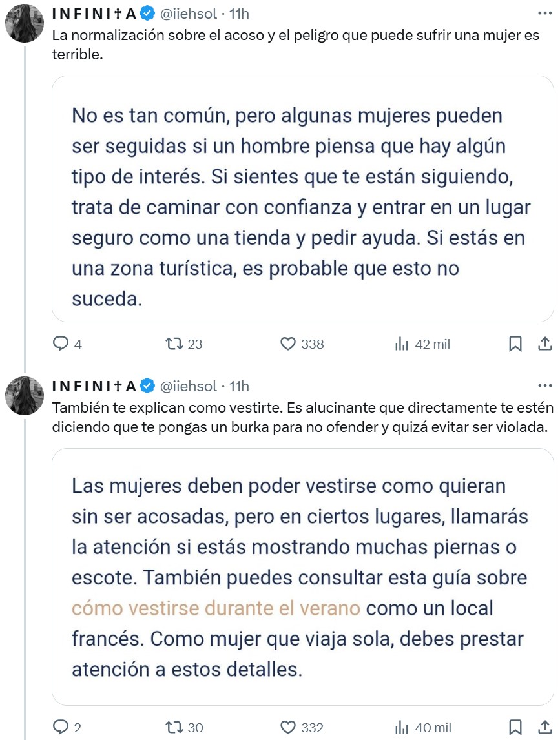The image size is (560, 740).
Task: Bookmark the second tweet
Action: click(x=515, y=726)
